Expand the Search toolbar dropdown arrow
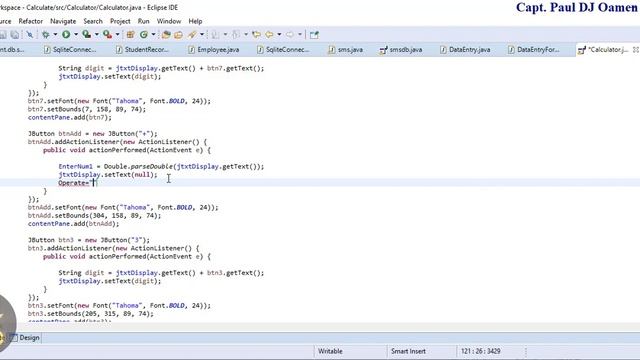Image resolution: width=640 pixels, height=360 pixels. pos(202,35)
